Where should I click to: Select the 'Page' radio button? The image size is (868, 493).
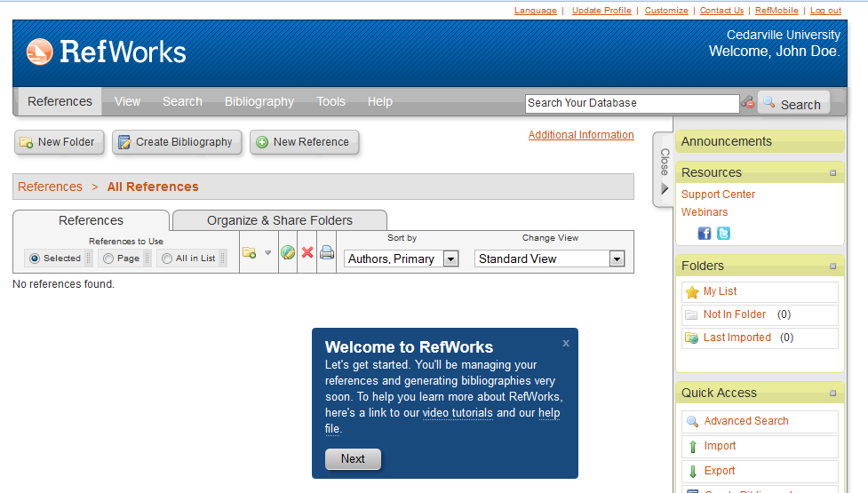coord(108,258)
